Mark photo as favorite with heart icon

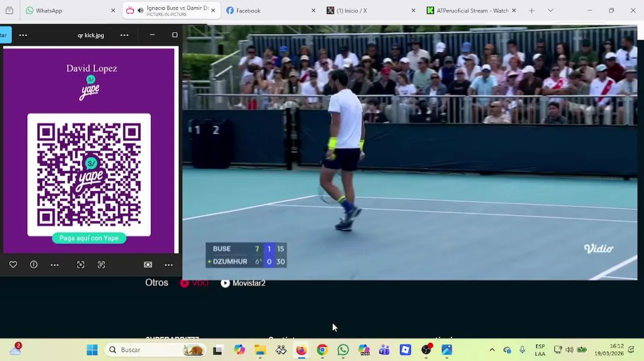click(x=13, y=265)
